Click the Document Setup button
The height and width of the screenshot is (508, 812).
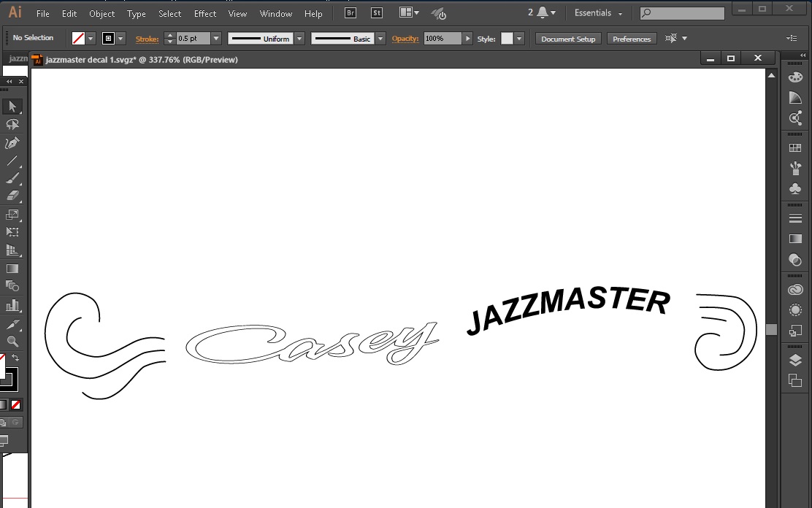pos(568,39)
